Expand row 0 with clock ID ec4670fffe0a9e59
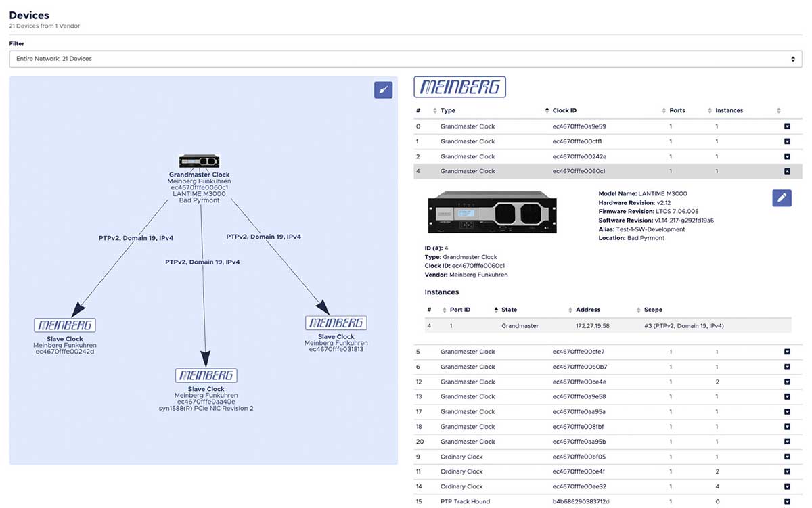Screen dimensions: 812x508 tap(787, 126)
